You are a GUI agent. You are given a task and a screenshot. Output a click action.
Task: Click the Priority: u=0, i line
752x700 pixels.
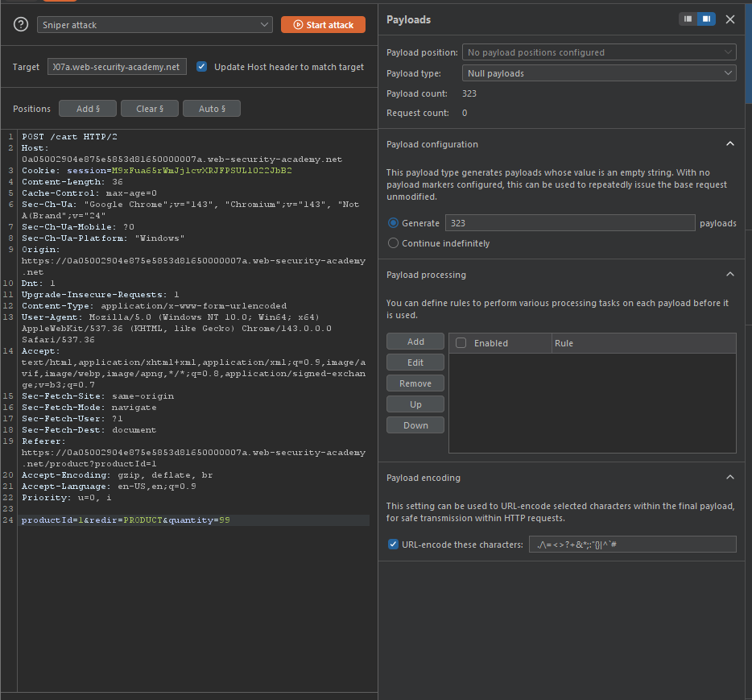67,498
